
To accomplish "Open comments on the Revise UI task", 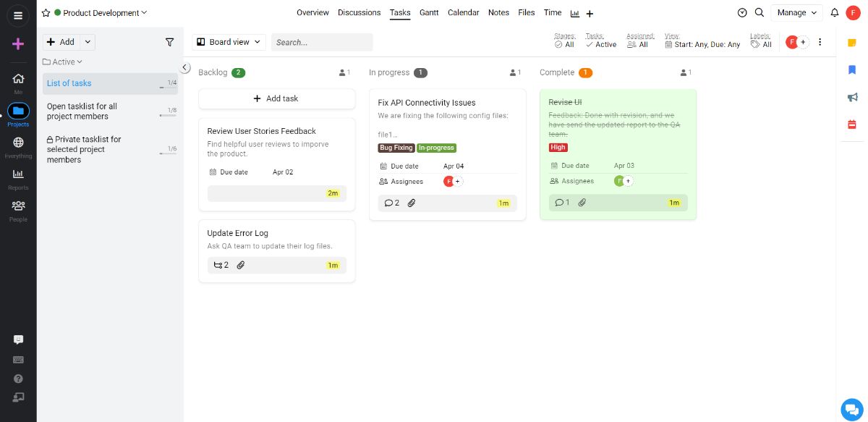I will [561, 203].
